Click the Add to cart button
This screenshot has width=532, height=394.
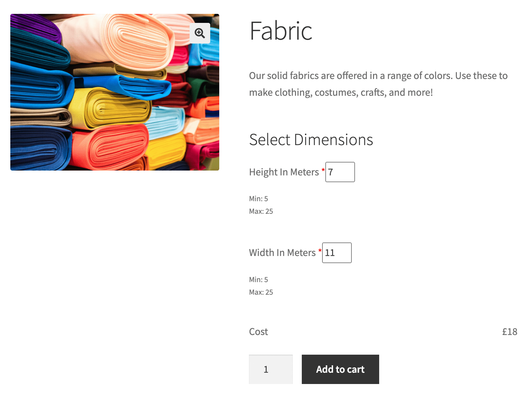click(x=340, y=369)
